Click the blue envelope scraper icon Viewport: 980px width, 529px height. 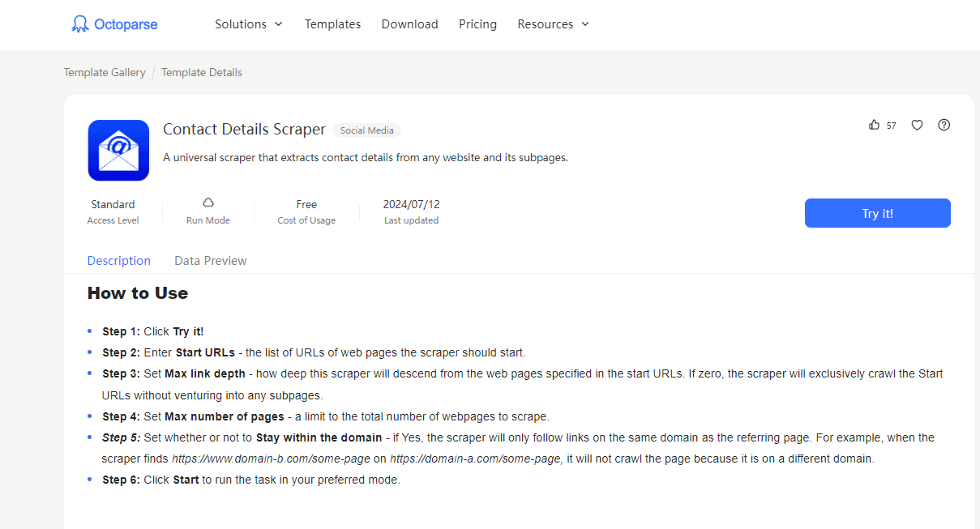(118, 150)
